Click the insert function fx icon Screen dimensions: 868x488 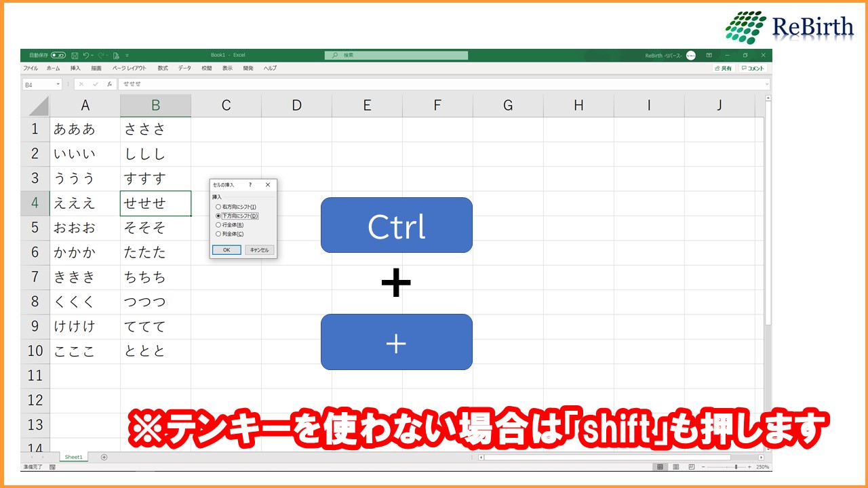[109, 84]
